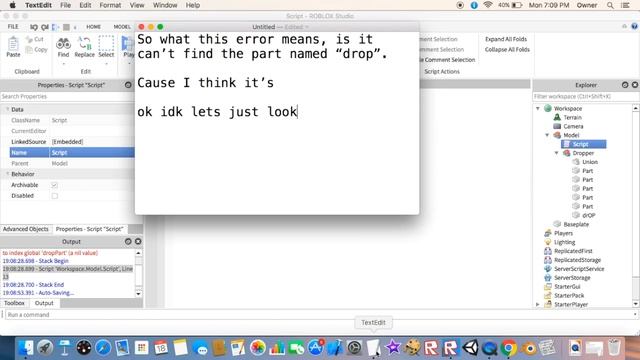This screenshot has height=360, width=640.
Task: Select the Camera icon in Explorer
Action: [x=557, y=126]
